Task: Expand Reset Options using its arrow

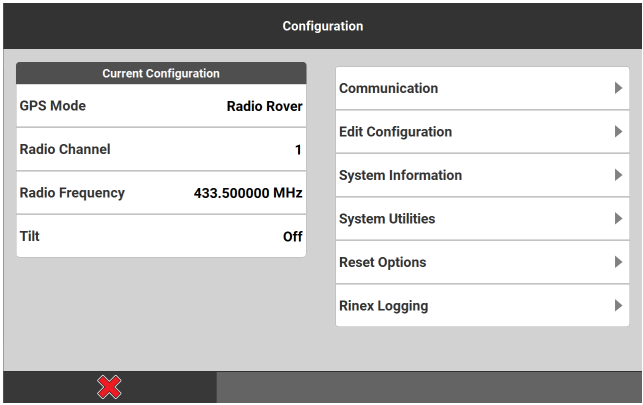Action: tap(618, 263)
